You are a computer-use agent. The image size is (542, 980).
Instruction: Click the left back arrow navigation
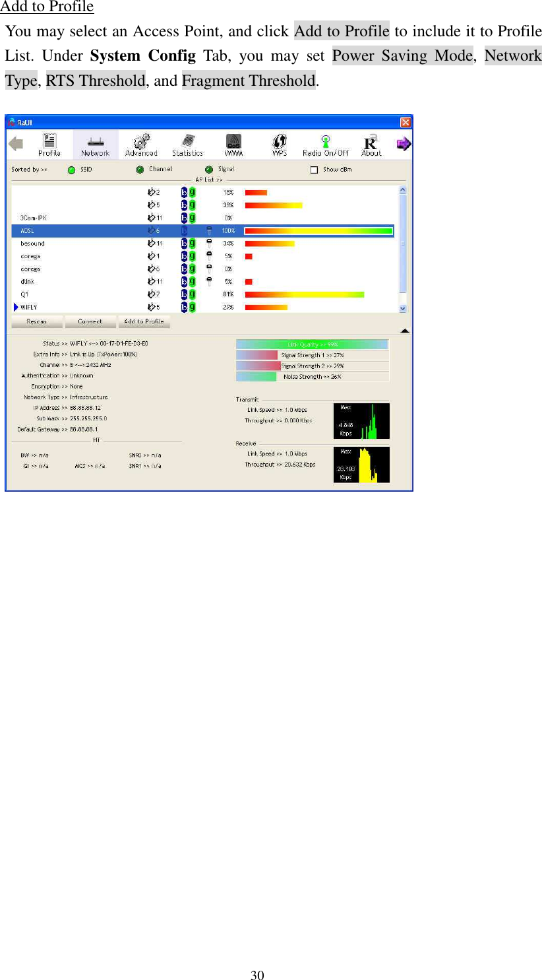tap(16, 144)
